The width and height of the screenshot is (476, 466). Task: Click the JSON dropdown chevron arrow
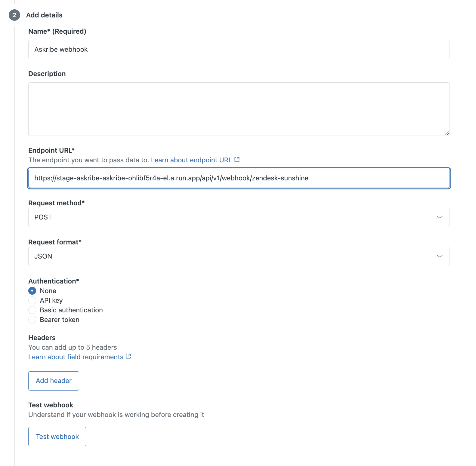[x=440, y=256]
